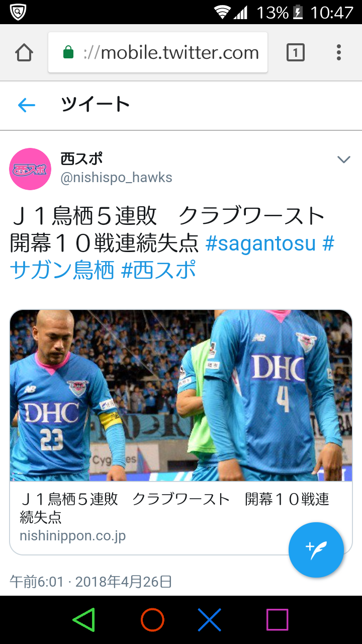This screenshot has width=362, height=644.
Task: Go back using the blue arrow
Action: 26,105
